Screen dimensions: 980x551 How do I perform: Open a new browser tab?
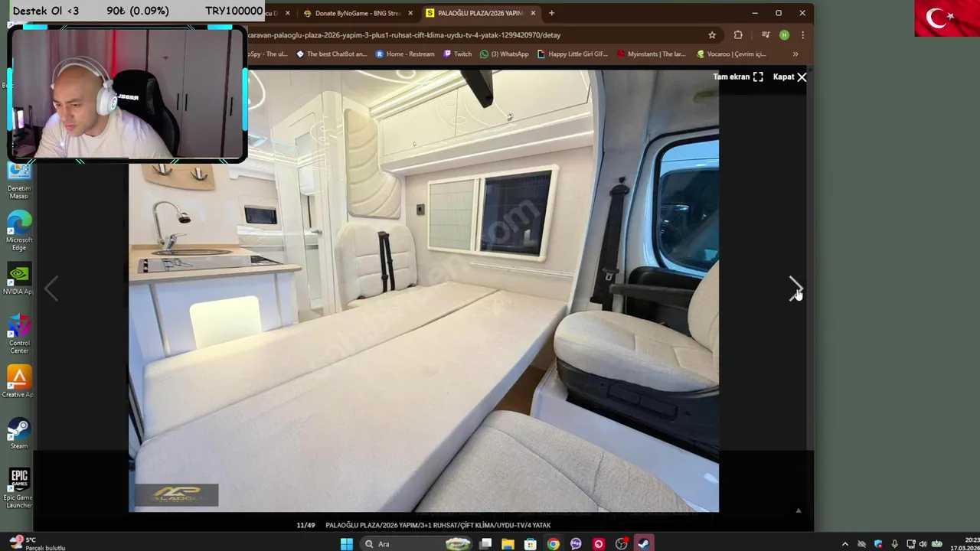(x=551, y=13)
